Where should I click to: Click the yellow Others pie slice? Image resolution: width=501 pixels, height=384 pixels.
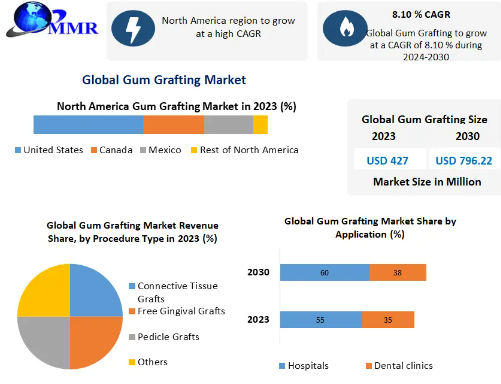48,295
